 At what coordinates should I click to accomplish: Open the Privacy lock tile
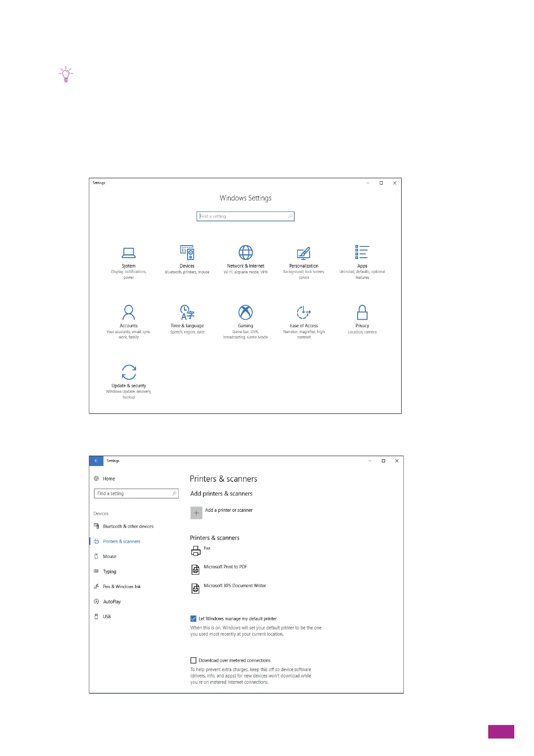362,319
